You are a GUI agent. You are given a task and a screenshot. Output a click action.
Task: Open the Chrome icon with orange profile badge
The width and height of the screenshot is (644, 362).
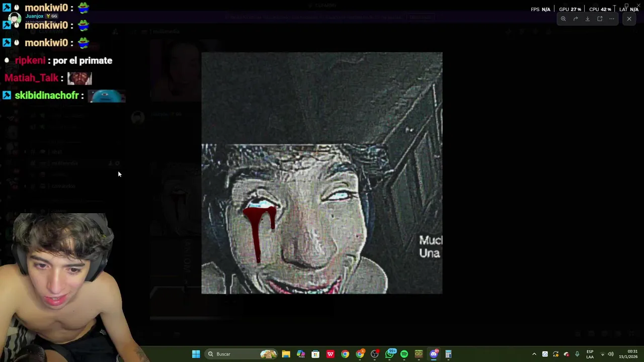[x=360, y=354]
